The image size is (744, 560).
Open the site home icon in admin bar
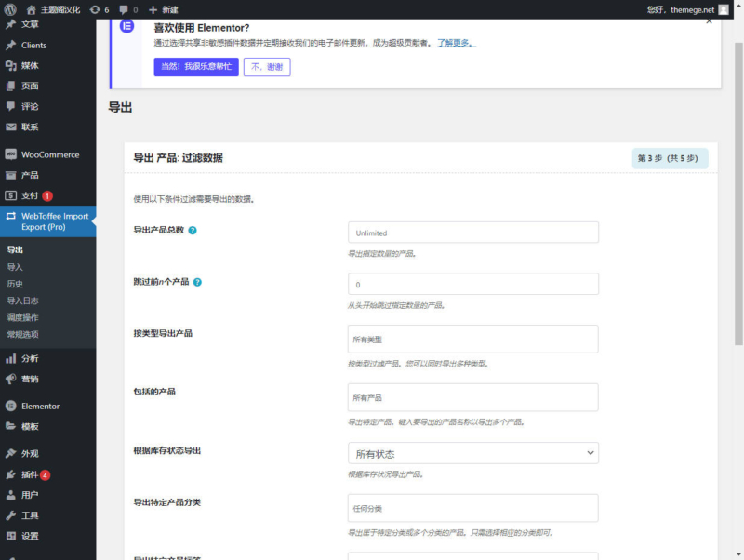click(x=32, y=9)
